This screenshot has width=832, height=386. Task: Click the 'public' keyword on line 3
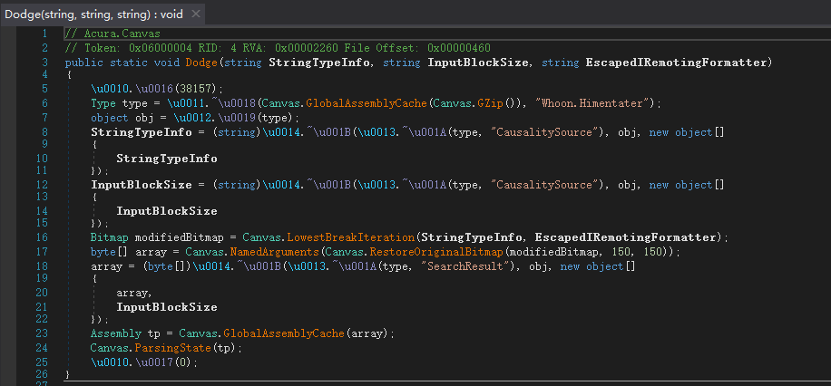point(84,63)
